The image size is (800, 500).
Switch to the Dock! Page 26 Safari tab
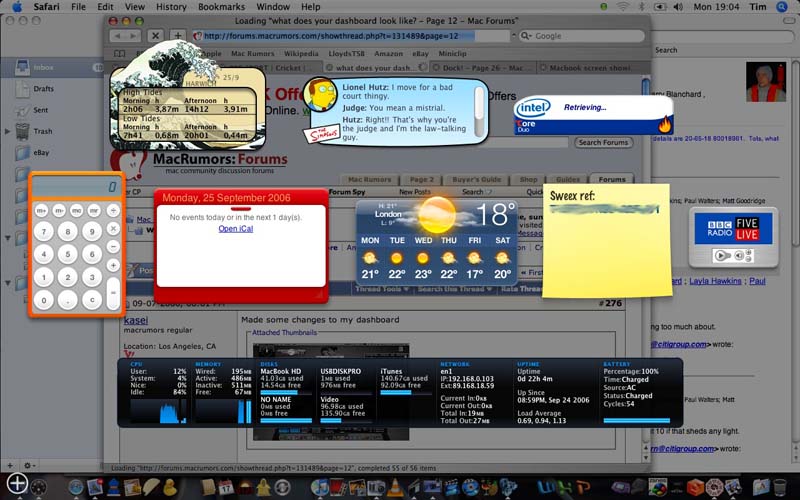pyautogui.click(x=483, y=67)
